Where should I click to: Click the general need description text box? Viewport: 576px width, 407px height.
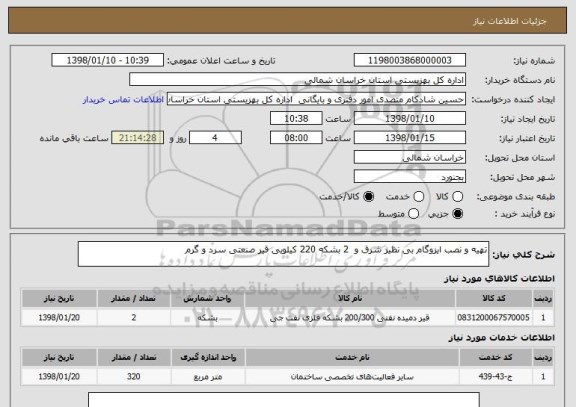pos(283,254)
